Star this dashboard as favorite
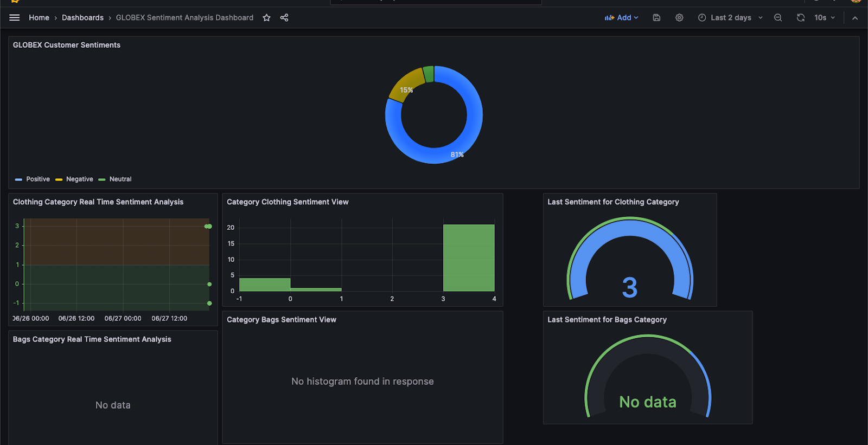 coord(266,18)
